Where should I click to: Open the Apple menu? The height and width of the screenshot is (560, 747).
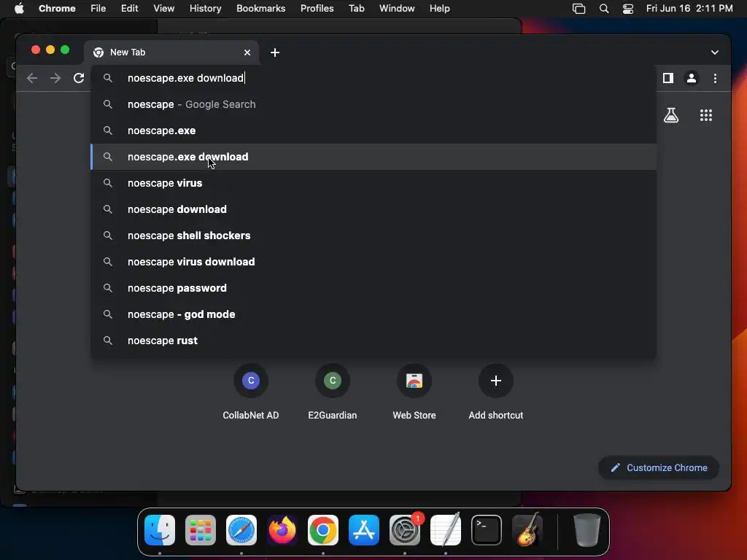[x=19, y=8]
